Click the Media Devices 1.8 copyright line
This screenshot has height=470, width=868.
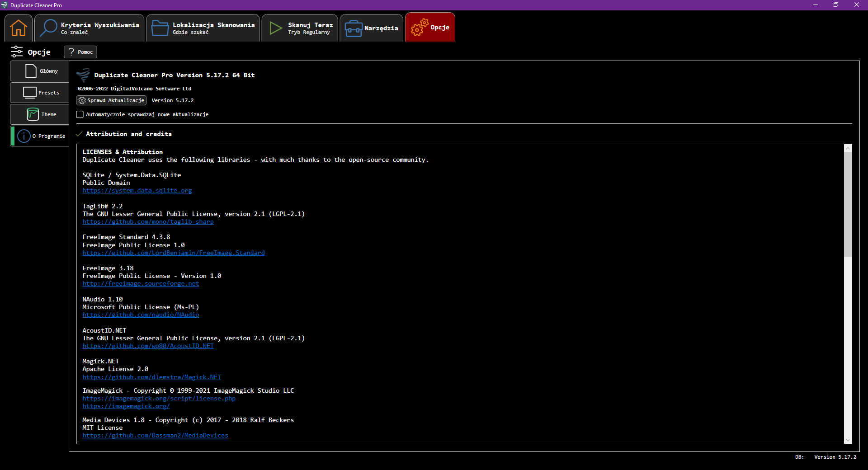pos(188,420)
